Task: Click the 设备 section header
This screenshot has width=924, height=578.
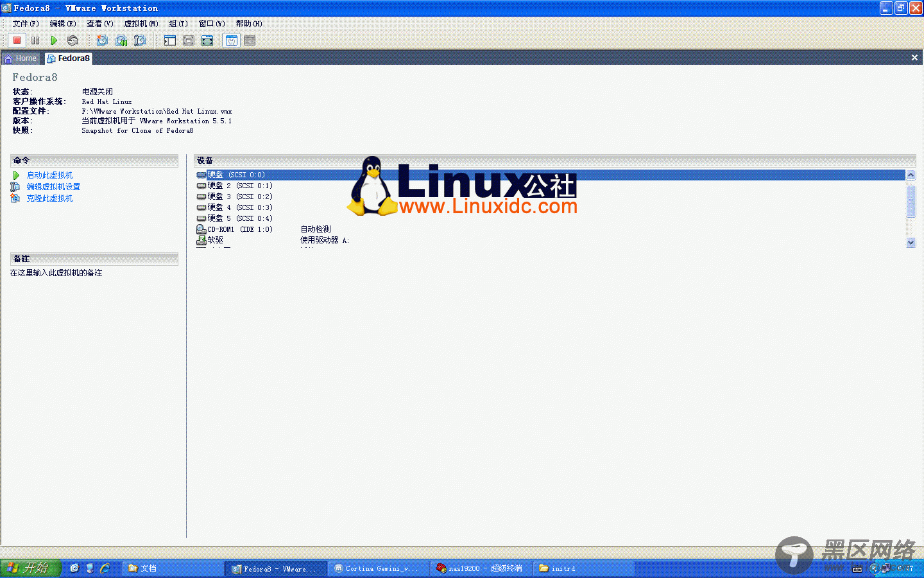Action: 555,161
